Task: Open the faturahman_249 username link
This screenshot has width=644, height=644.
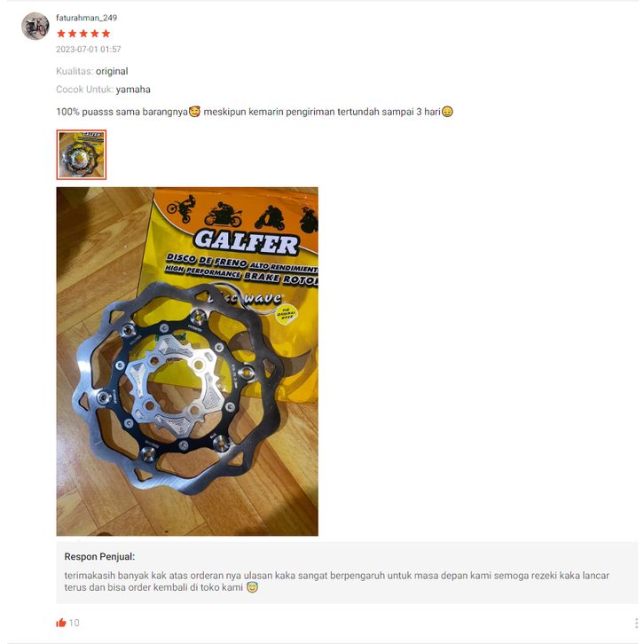Action: click(87, 18)
